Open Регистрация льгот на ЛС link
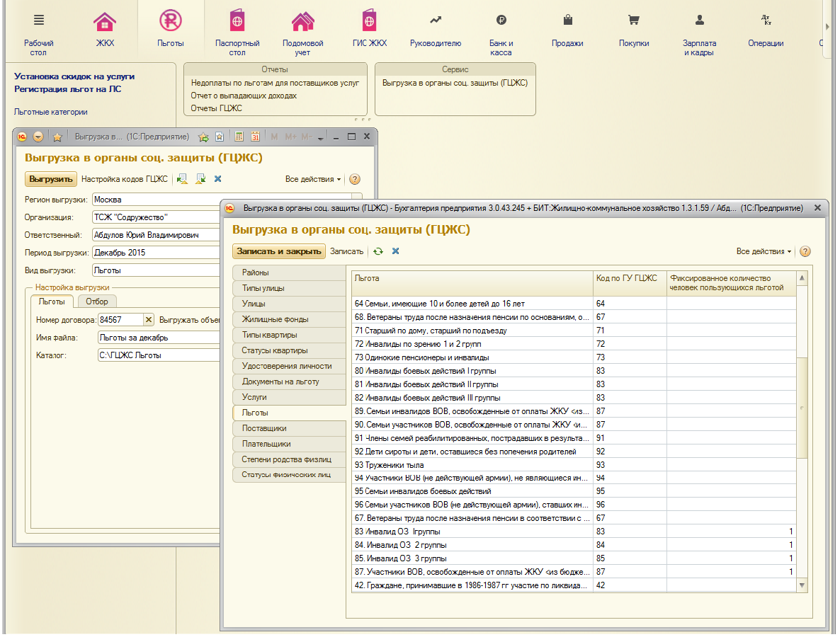Viewport: 840px width, 637px height. [x=67, y=89]
